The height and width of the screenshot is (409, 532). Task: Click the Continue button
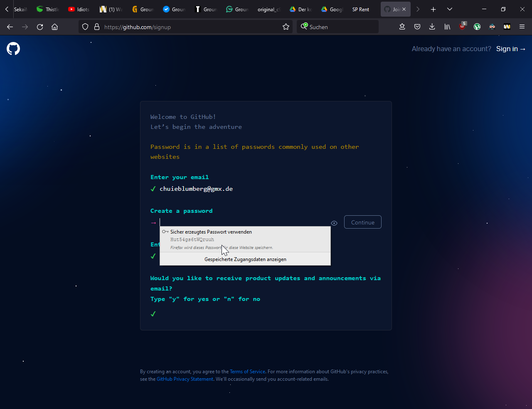(x=363, y=222)
